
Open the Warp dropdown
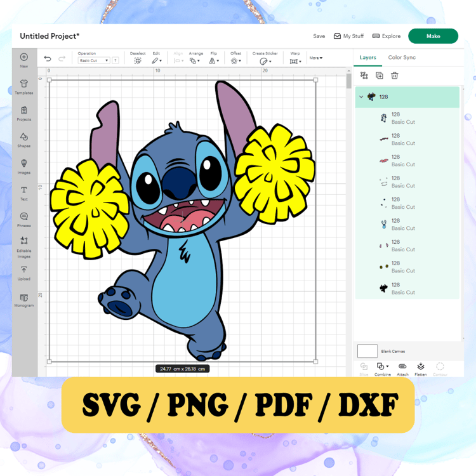295,61
